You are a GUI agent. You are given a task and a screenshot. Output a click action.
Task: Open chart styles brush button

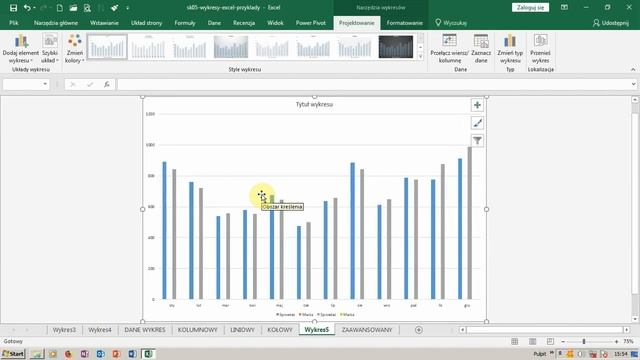tap(477, 123)
